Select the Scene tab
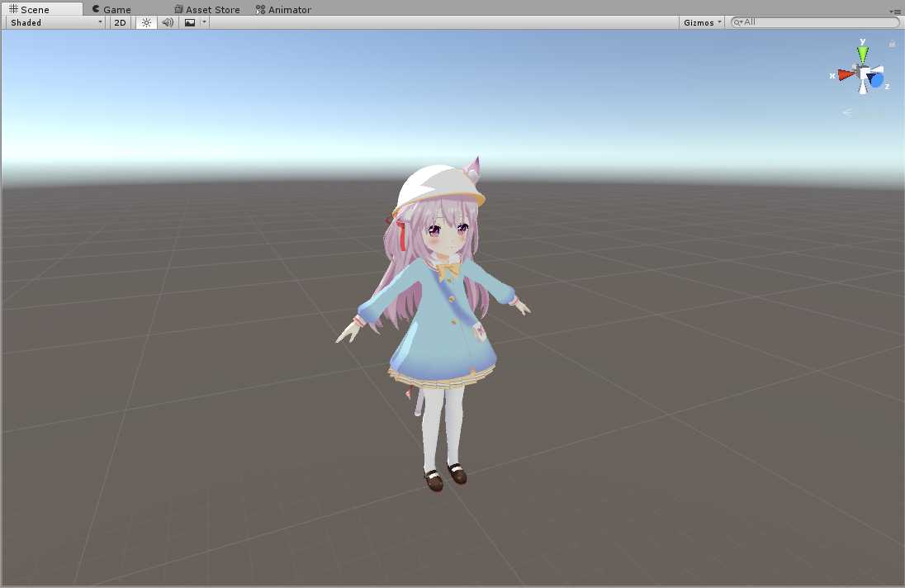This screenshot has height=588, width=905. click(30, 9)
